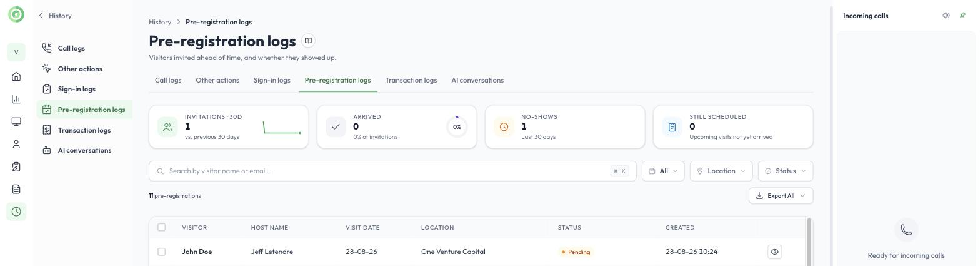Open Call logs in the sidebar
The width and height of the screenshot is (980, 266).
(x=84, y=48)
